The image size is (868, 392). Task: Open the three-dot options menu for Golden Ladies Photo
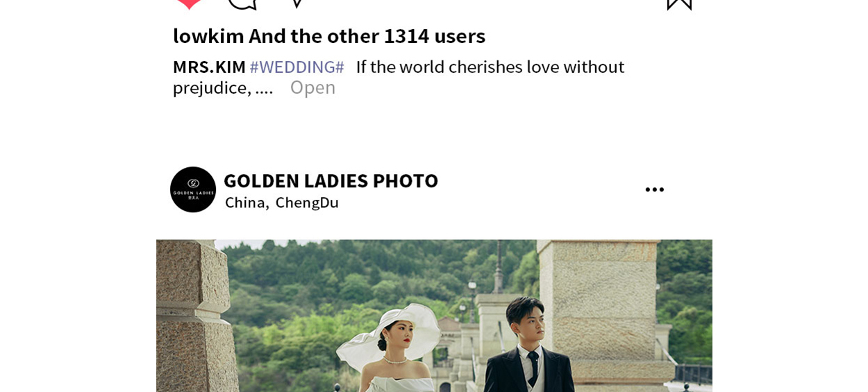pos(654,189)
